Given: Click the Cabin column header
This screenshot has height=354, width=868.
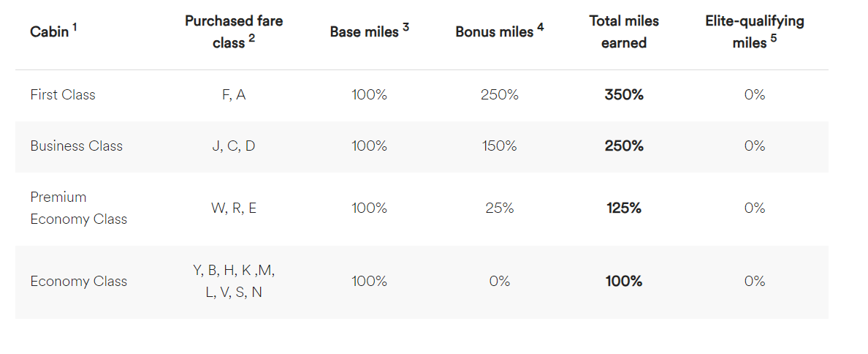Looking at the screenshot, I should click(49, 32).
